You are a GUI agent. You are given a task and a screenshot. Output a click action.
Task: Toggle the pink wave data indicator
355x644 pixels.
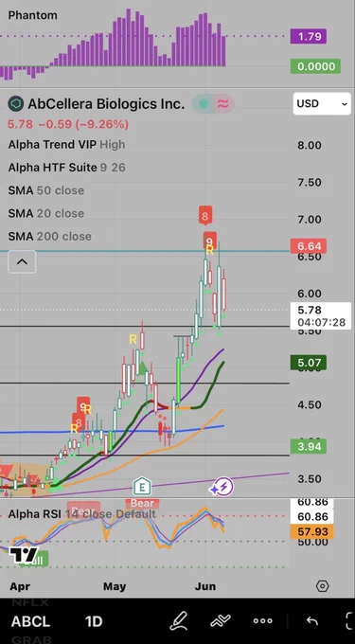pyautogui.click(x=222, y=104)
